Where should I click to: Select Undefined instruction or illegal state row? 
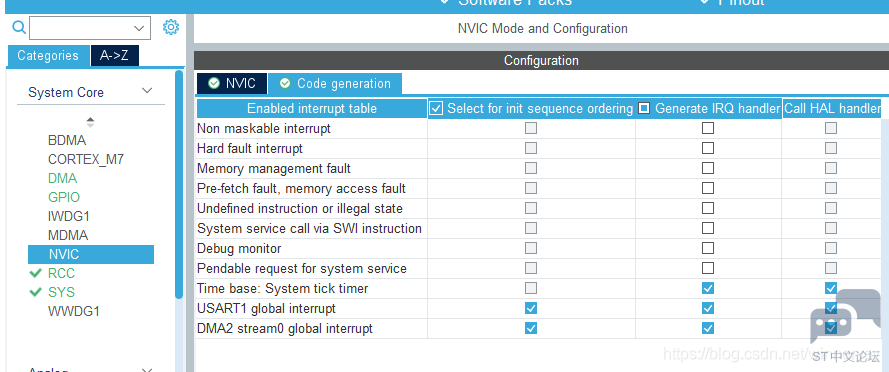[x=539, y=208]
